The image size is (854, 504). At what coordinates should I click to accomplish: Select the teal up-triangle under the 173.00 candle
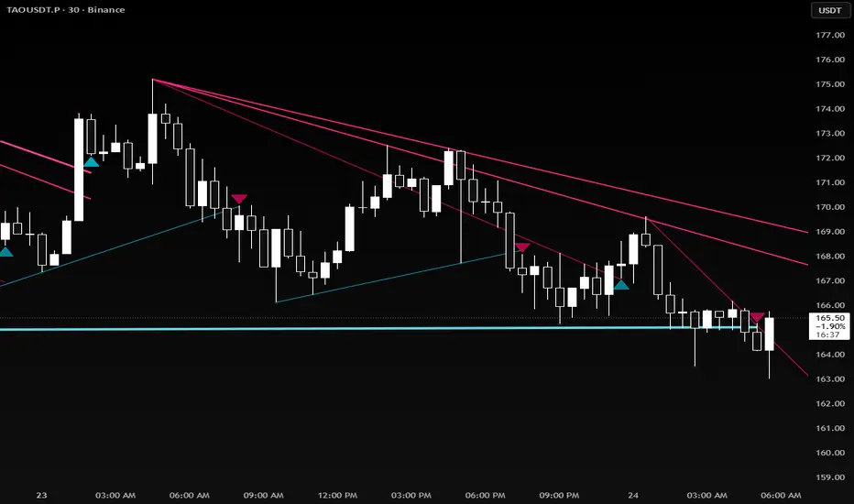(x=91, y=161)
